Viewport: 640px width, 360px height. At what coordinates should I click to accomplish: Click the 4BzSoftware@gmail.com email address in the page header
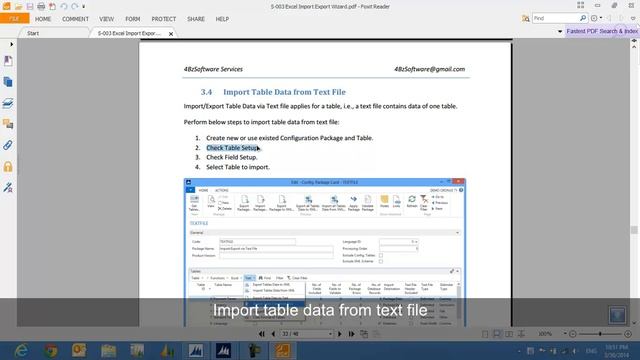[429, 69]
